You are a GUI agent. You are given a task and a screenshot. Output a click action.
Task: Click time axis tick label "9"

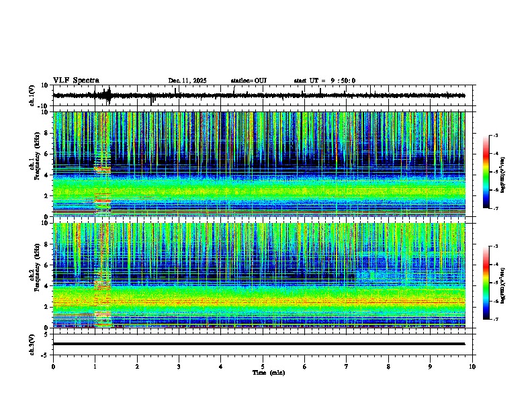(430, 367)
